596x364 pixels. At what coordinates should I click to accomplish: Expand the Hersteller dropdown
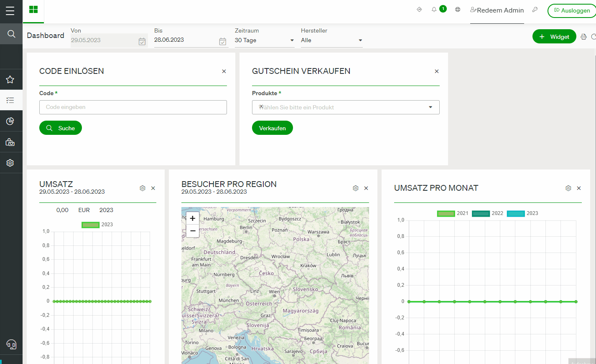pos(331,40)
